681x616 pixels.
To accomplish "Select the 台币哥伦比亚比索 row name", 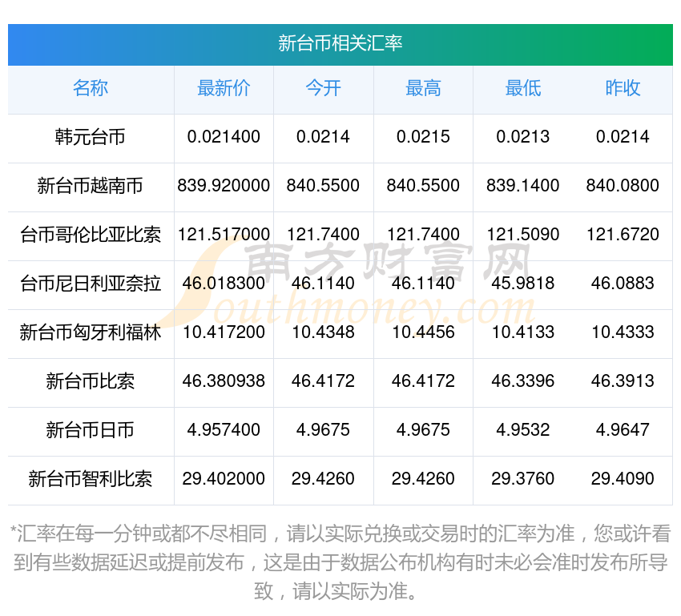I will [91, 235].
